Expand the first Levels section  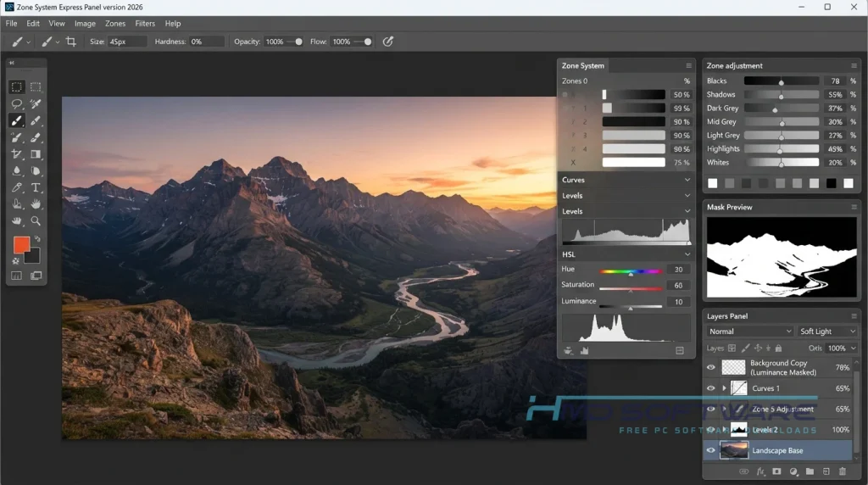click(687, 195)
